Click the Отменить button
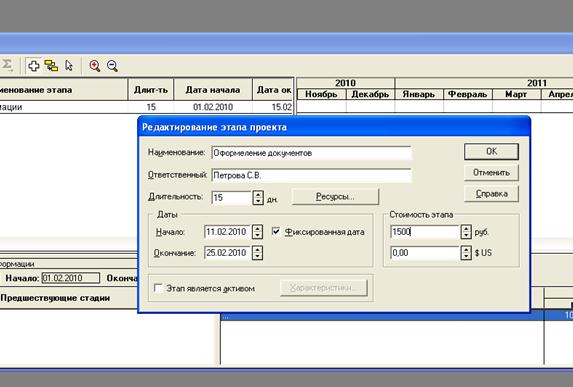Image resolution: width=573 pixels, height=387 pixels. (x=491, y=172)
